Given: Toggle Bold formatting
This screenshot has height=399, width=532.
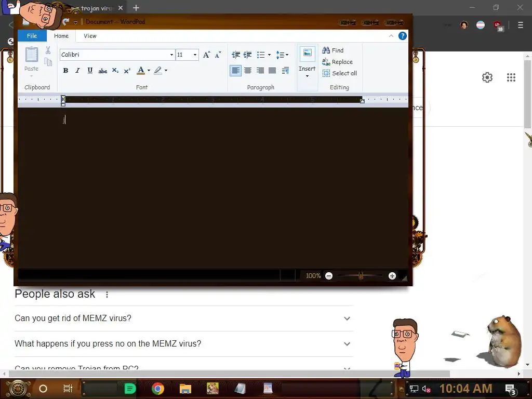Looking at the screenshot, I should click(x=65, y=71).
